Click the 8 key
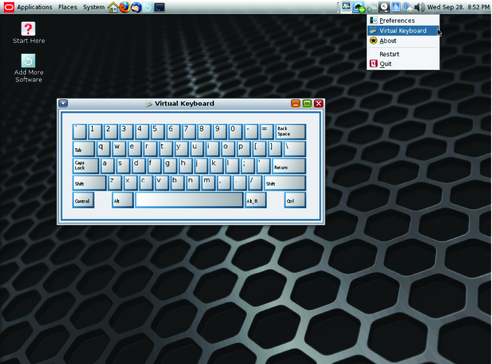Viewport: 492px width, 364px height. (204, 132)
